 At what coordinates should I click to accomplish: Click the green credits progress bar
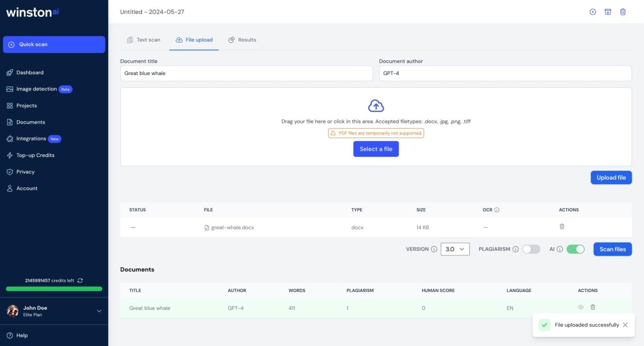[x=53, y=288]
